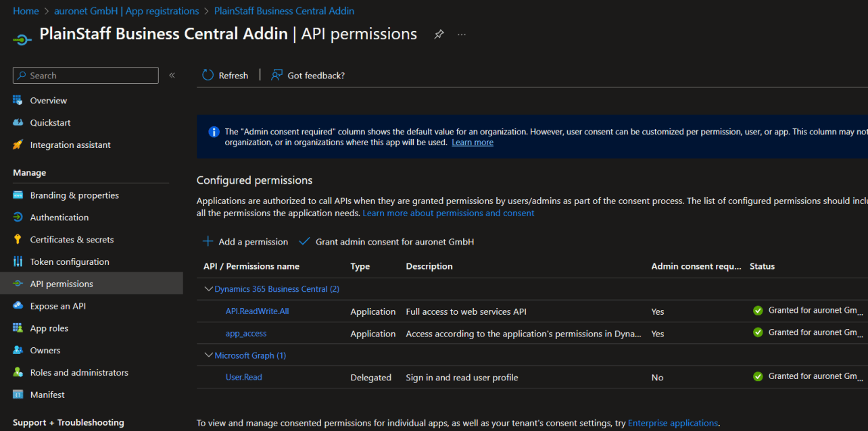868x431 pixels.
Task: Grant admin consent for auronet GmbH
Action: pos(386,241)
